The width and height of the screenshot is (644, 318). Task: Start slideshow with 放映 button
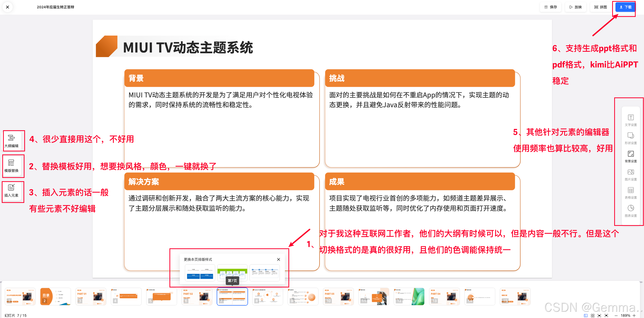pyautogui.click(x=576, y=7)
